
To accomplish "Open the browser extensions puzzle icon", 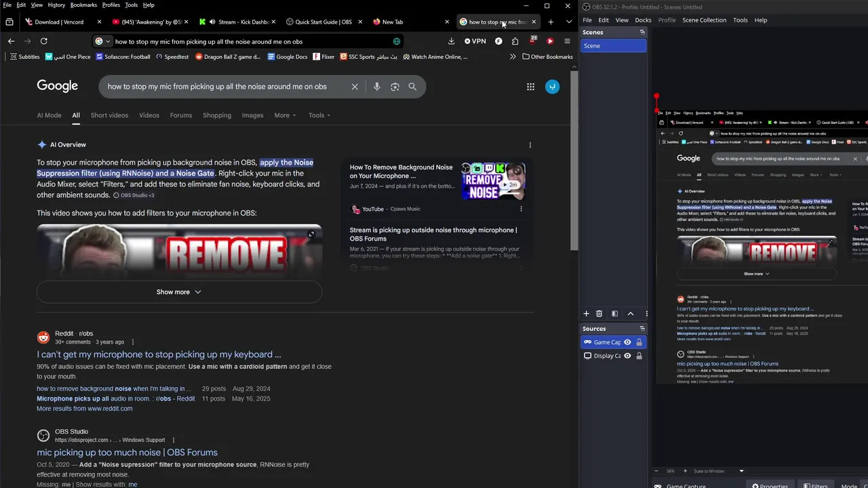I will point(515,41).
